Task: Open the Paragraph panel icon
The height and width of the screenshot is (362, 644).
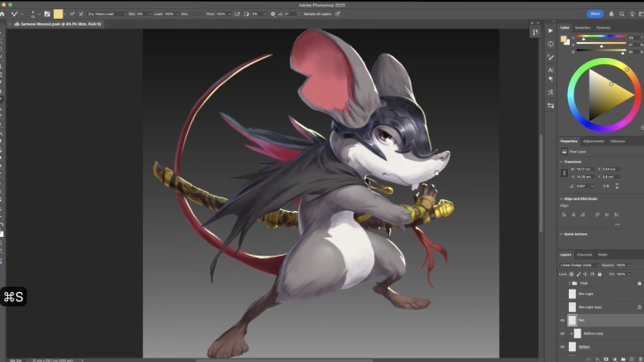Action: [550, 79]
